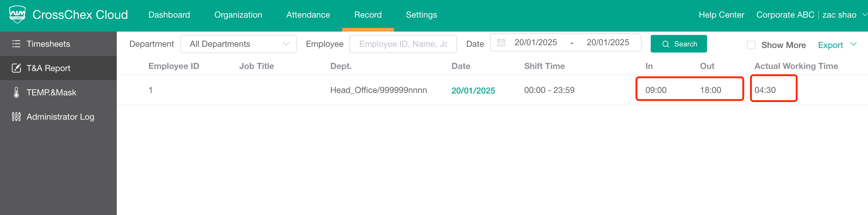Enable the Show More checkbox
868x215 pixels.
[x=751, y=45]
